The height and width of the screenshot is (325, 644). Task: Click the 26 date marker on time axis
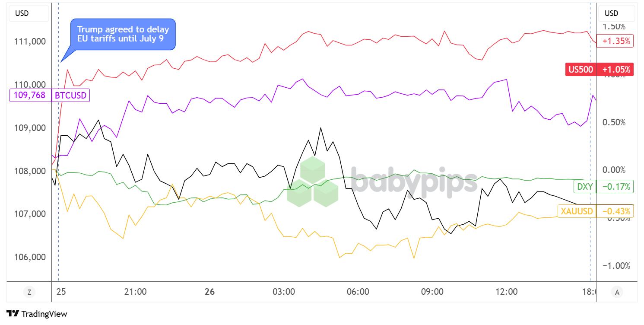(209, 292)
